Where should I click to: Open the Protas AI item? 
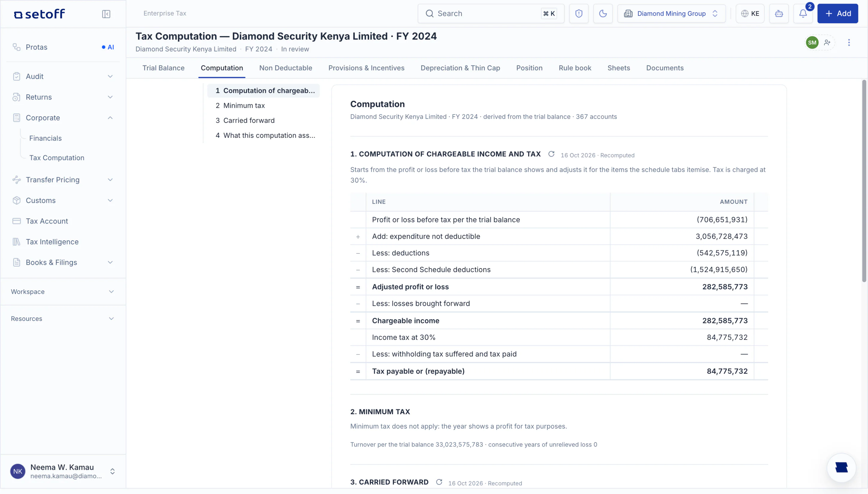(63, 47)
